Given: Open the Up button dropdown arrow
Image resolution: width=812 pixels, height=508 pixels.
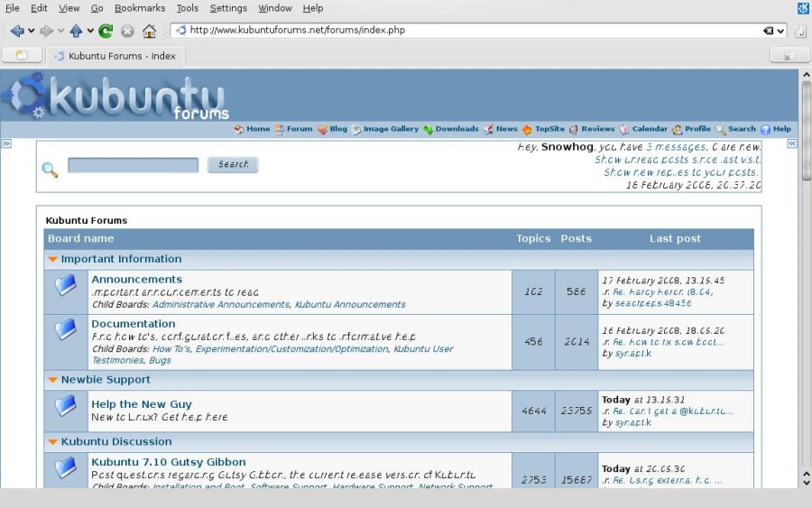Looking at the screenshot, I should pos(89,31).
